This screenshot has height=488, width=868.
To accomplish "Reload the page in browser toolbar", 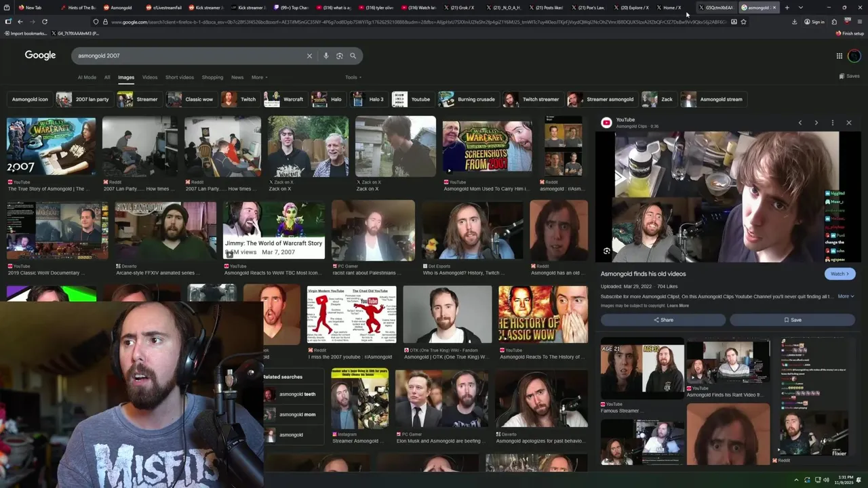I will coord(45,22).
